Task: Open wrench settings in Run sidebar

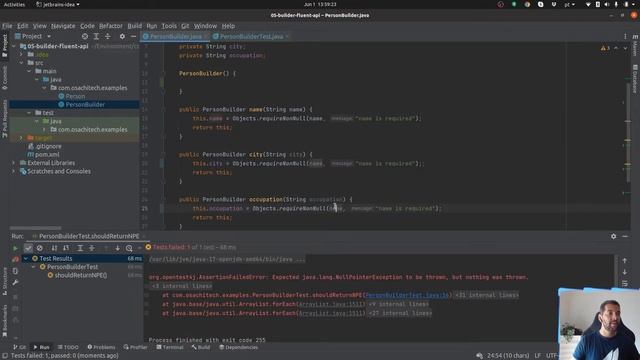Action: click(16, 282)
